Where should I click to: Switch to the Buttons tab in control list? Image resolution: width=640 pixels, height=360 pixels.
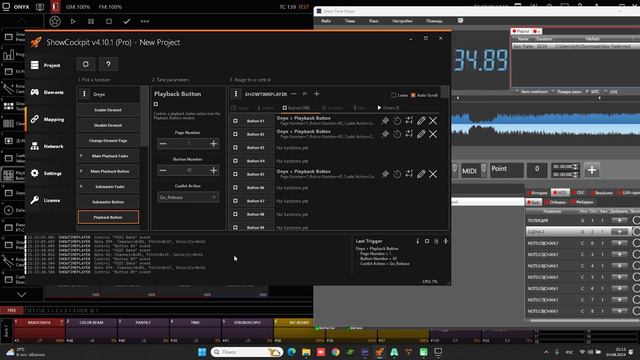296,108
